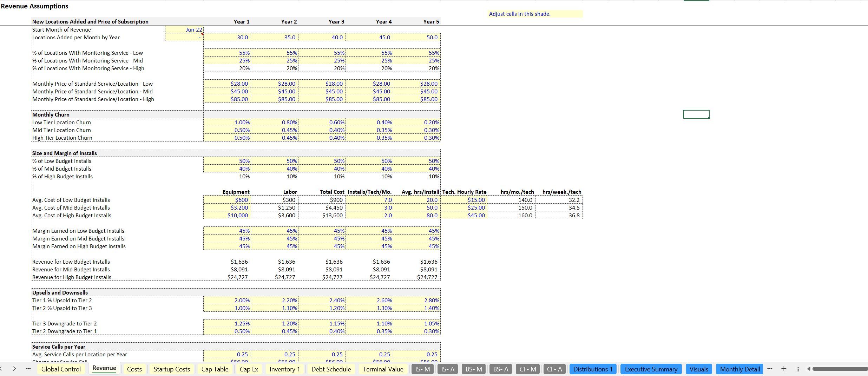The image size is (868, 376).
Task: Click the 'Start Month of Revenue' label
Action: click(61, 29)
